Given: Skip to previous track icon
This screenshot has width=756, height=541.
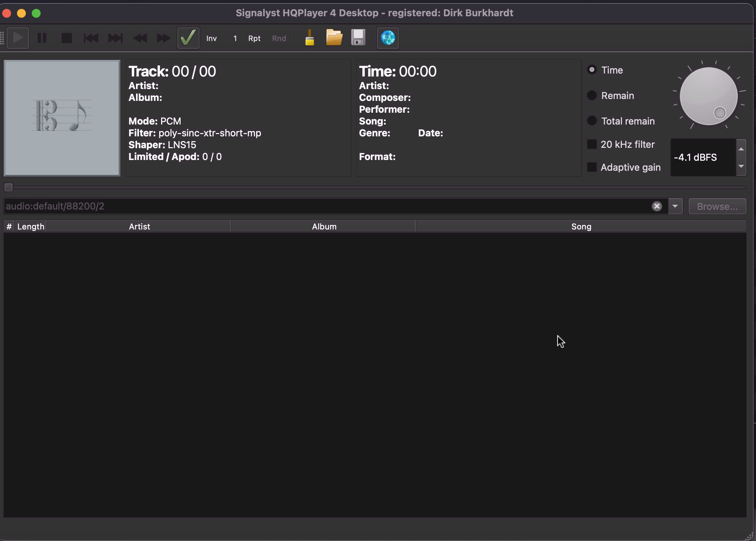Looking at the screenshot, I should [x=91, y=38].
